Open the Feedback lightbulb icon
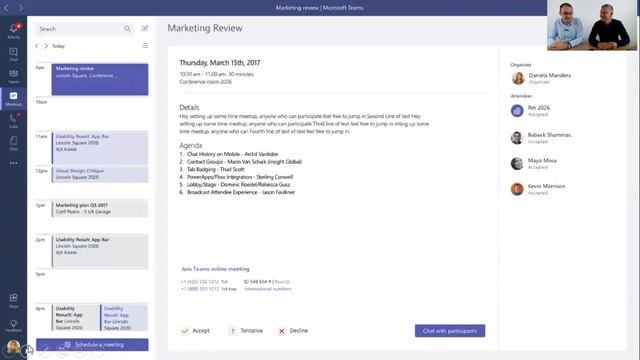The image size is (640, 360). 13,325
